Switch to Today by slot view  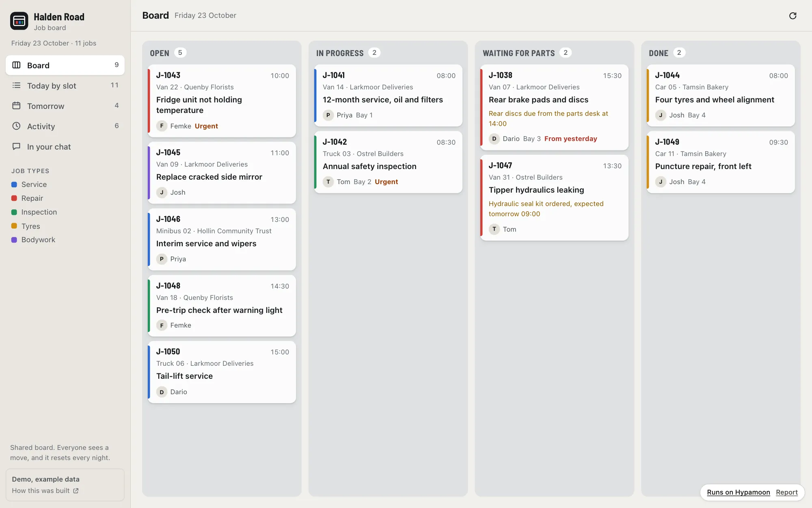[65, 85]
